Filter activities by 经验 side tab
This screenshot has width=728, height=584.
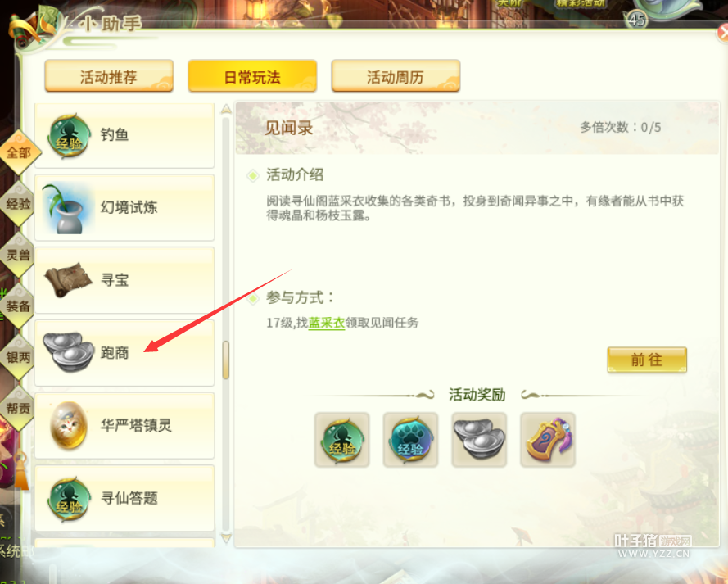19,204
